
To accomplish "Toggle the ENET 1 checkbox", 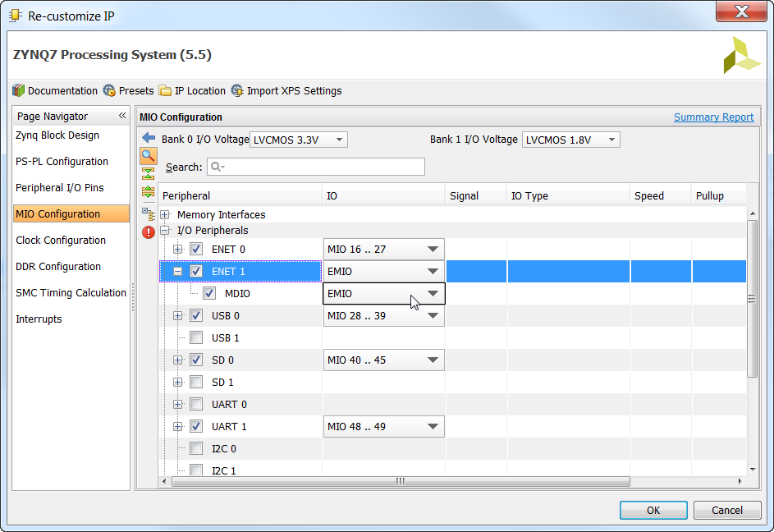I will pos(196,271).
